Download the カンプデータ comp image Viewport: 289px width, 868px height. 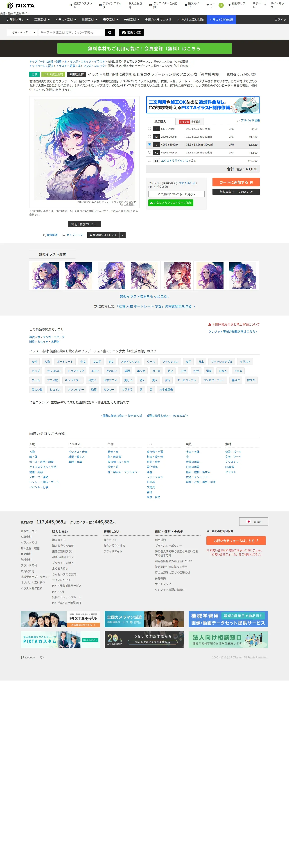tap(72, 235)
